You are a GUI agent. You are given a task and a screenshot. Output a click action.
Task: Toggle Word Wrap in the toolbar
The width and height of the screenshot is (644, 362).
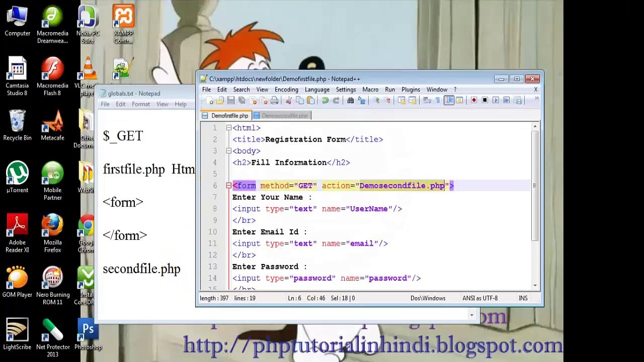point(427,101)
